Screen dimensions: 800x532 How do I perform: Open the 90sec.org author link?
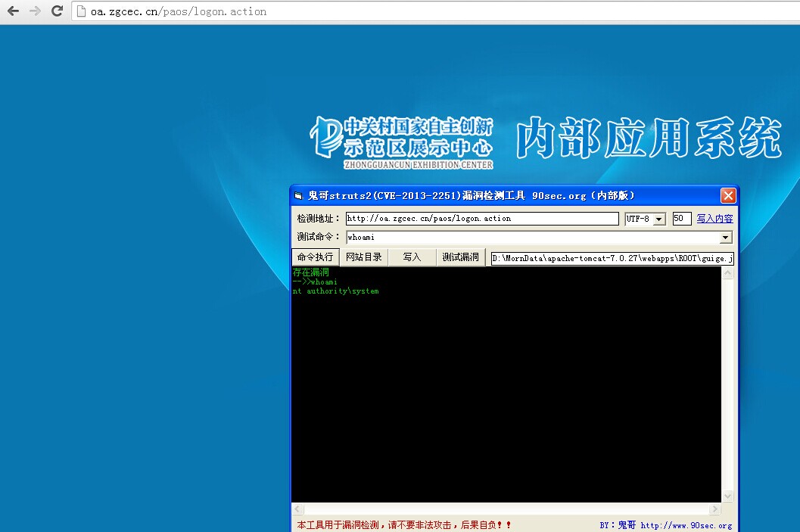click(x=686, y=525)
